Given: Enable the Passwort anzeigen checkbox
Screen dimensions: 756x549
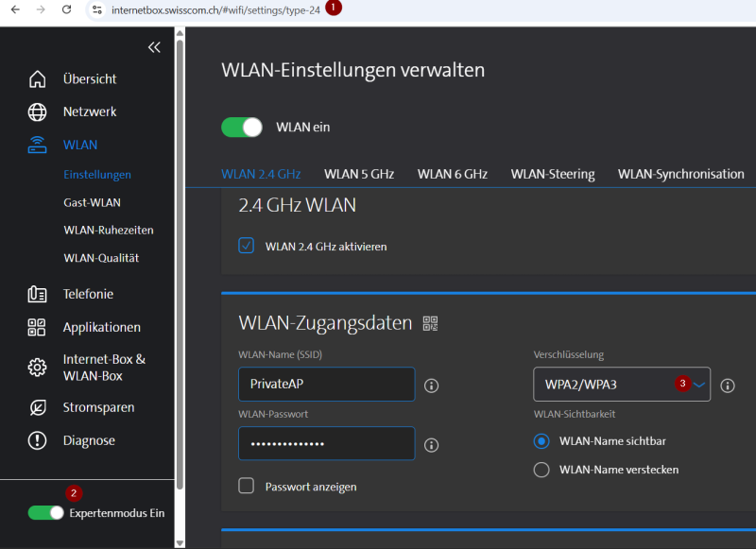Looking at the screenshot, I should (x=247, y=486).
